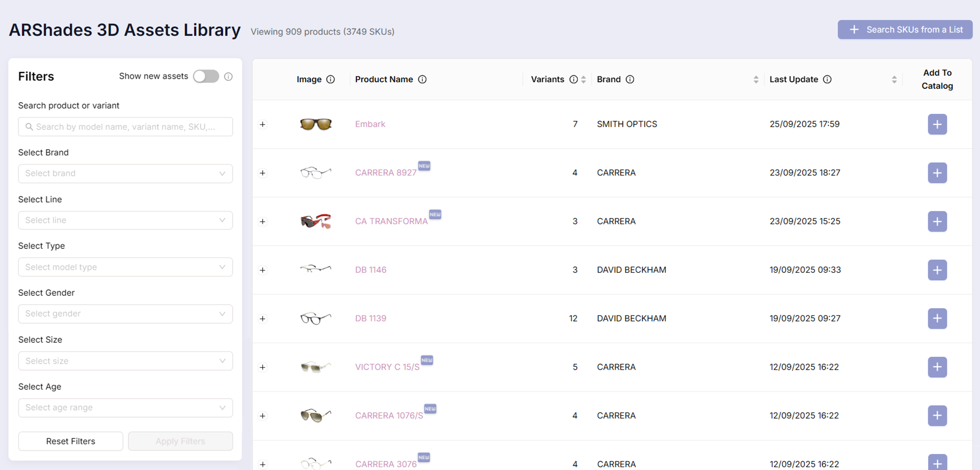Open the VICTORY C 15/S product page

point(387,367)
